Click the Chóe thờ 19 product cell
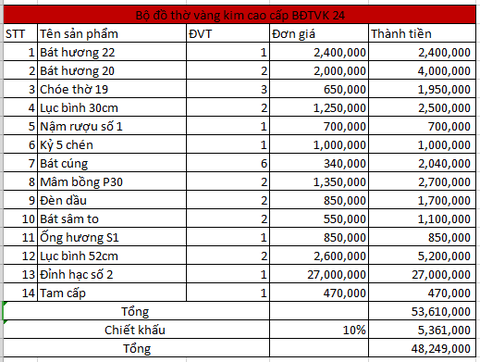This screenshot has width=480, height=362. [112, 89]
